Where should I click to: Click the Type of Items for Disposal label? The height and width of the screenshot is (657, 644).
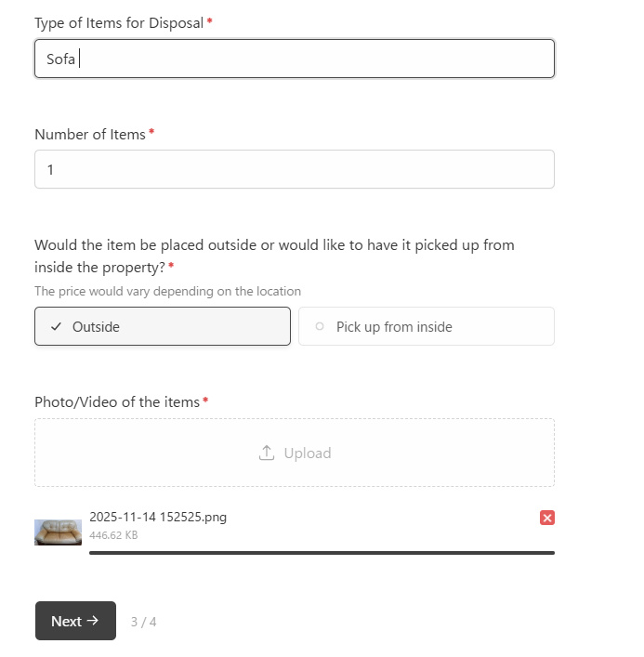(118, 22)
